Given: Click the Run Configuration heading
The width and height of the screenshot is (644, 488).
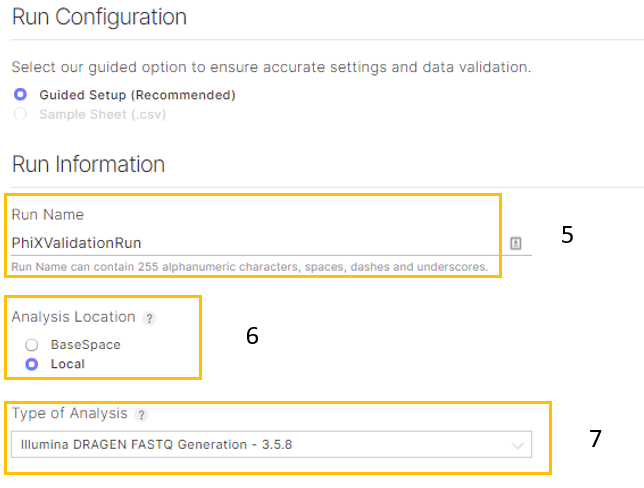Looking at the screenshot, I should pos(99,17).
